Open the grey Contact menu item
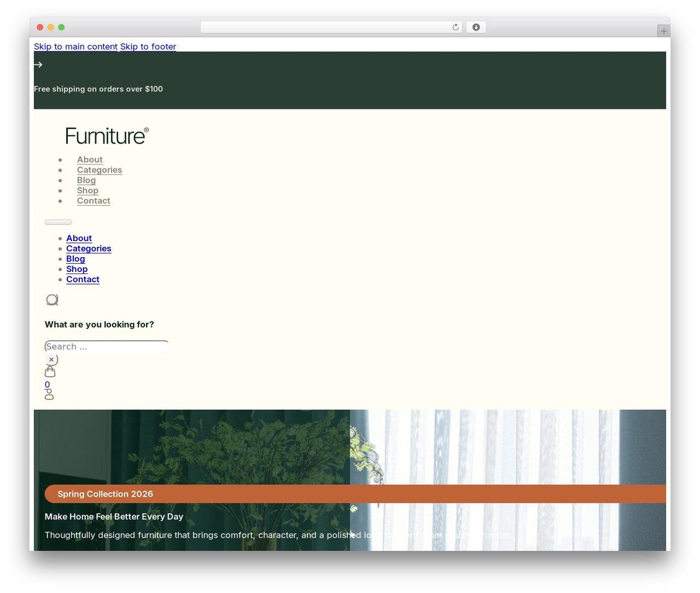The width and height of the screenshot is (700, 593). point(94,201)
